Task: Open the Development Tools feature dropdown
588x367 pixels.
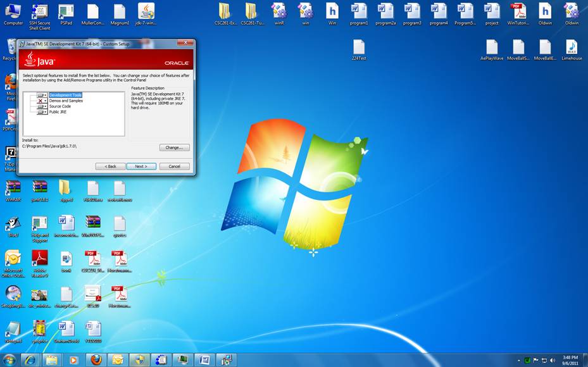Action: 42,95
